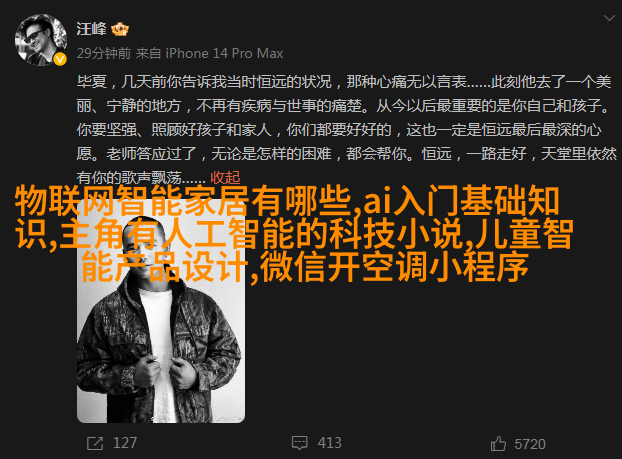622x459 pixels.
Task: Click the repost share icon
Action: pyautogui.click(x=95, y=443)
